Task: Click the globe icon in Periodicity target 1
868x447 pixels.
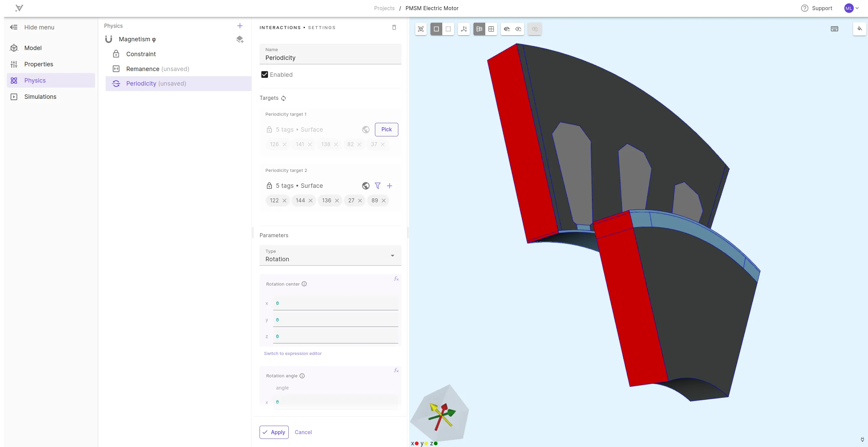Action: click(366, 130)
